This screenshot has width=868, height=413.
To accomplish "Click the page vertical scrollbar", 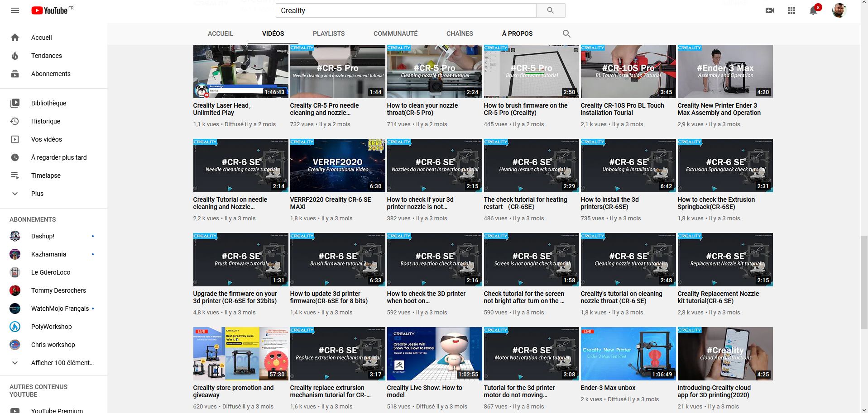I will click(864, 282).
